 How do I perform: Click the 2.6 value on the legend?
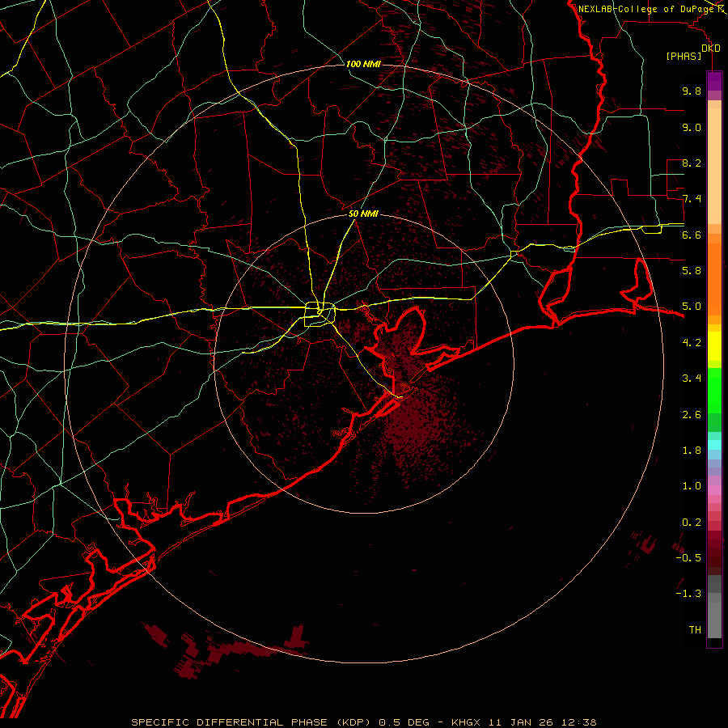692,415
